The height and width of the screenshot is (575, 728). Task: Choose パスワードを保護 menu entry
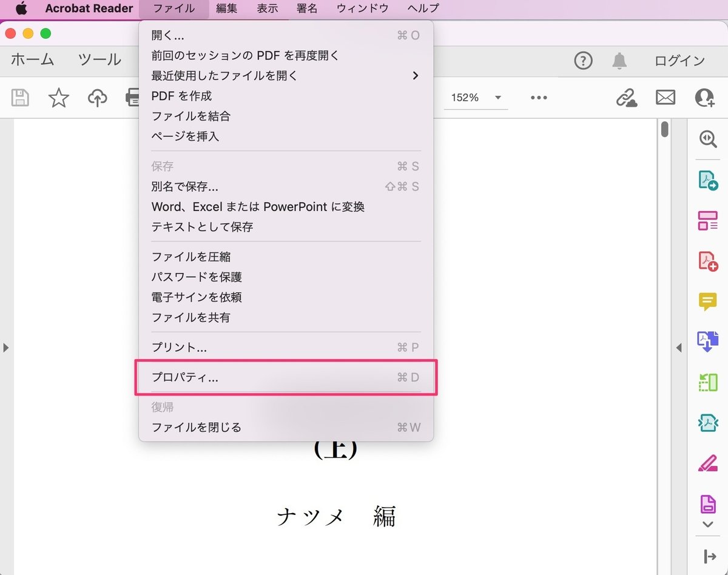[286, 277]
